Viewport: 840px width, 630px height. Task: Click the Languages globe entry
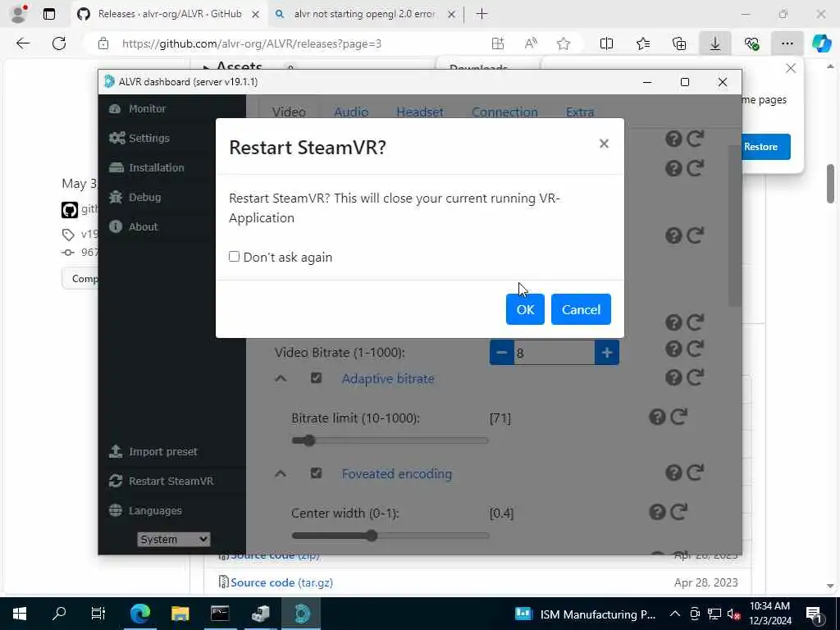pos(145,510)
